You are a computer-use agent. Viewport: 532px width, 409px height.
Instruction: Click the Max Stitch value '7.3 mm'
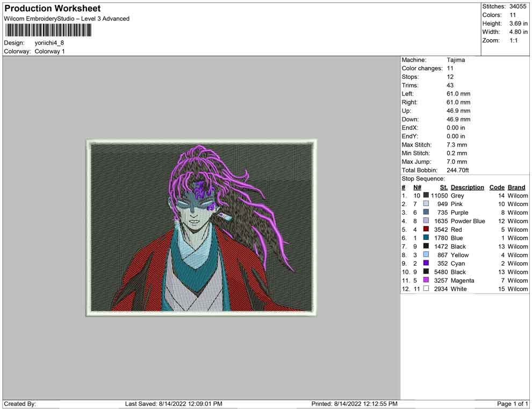tap(457, 145)
